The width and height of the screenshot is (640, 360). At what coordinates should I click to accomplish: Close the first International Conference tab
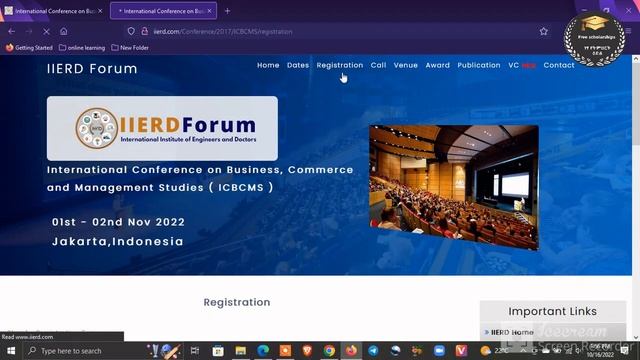pos(100,11)
